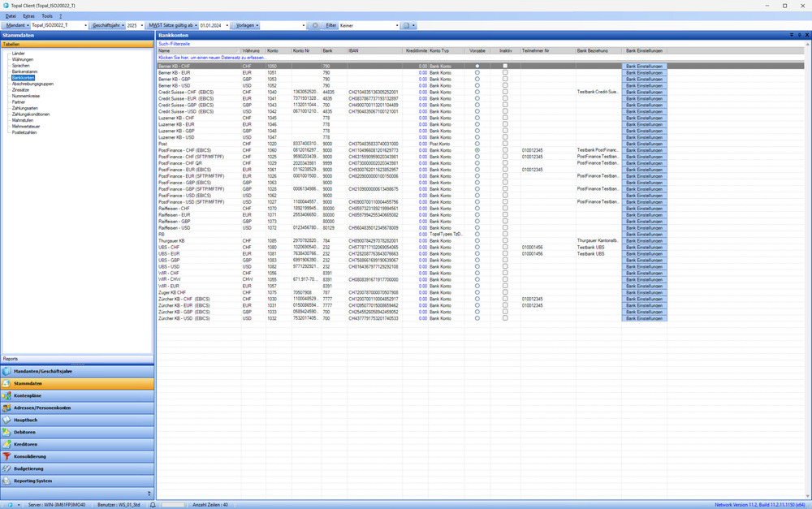Clear the filter with the round toolbar icon
812x509 pixels.
(x=315, y=25)
